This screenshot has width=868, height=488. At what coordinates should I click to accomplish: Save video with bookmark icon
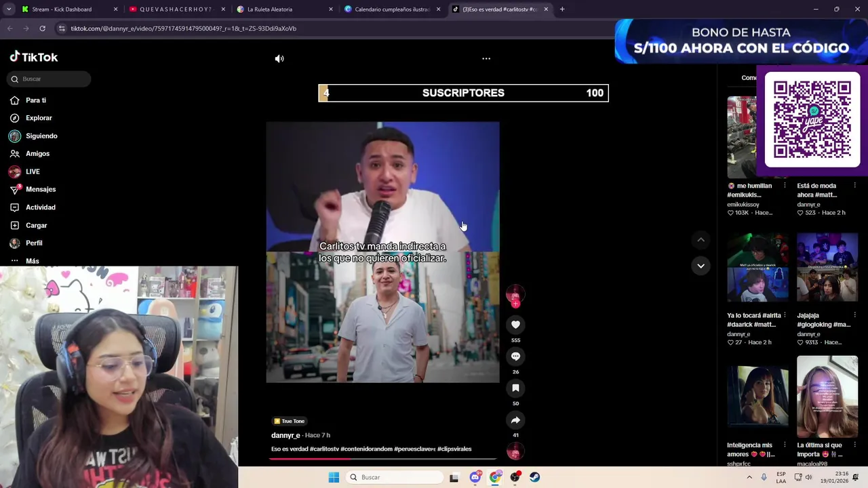click(x=515, y=388)
